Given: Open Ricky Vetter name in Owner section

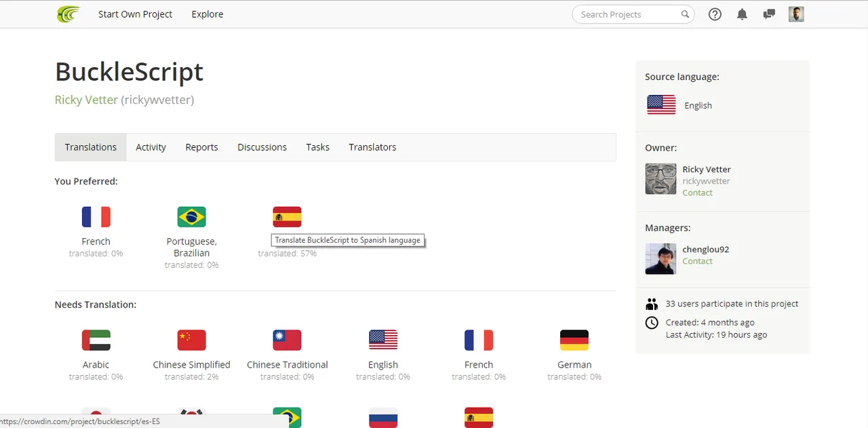Looking at the screenshot, I should 707,170.
